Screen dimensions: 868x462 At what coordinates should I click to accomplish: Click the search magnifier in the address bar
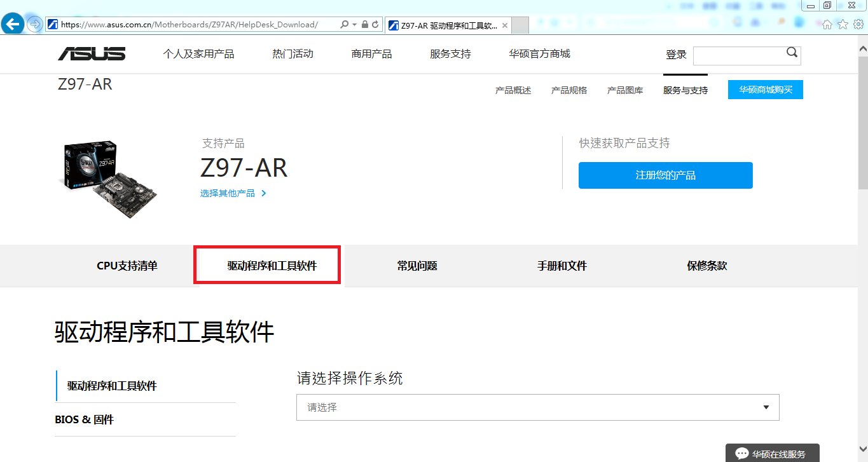pos(344,25)
